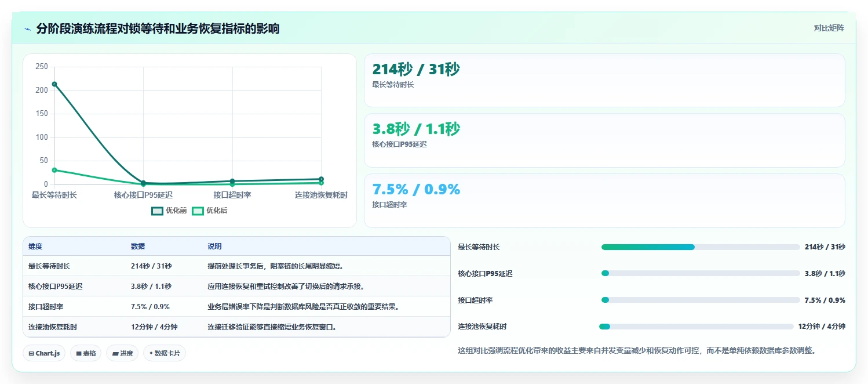Click the 维度 table column header
Viewport: 868px width, 384px height.
[x=35, y=247]
